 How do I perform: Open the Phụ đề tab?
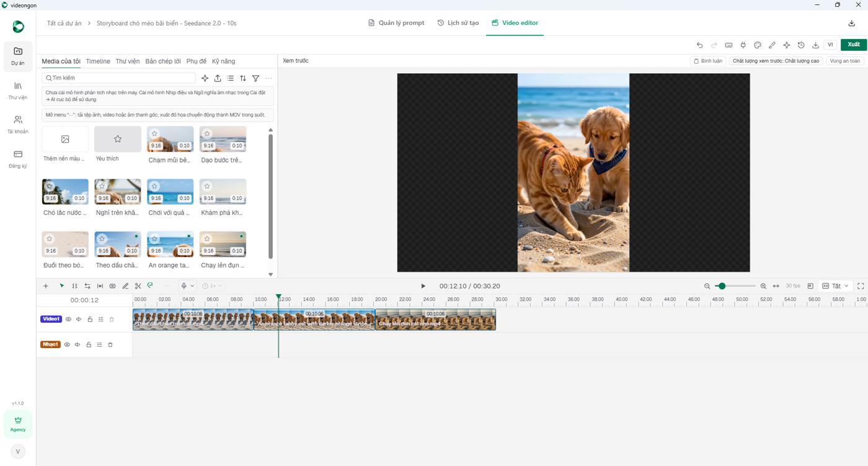[197, 61]
